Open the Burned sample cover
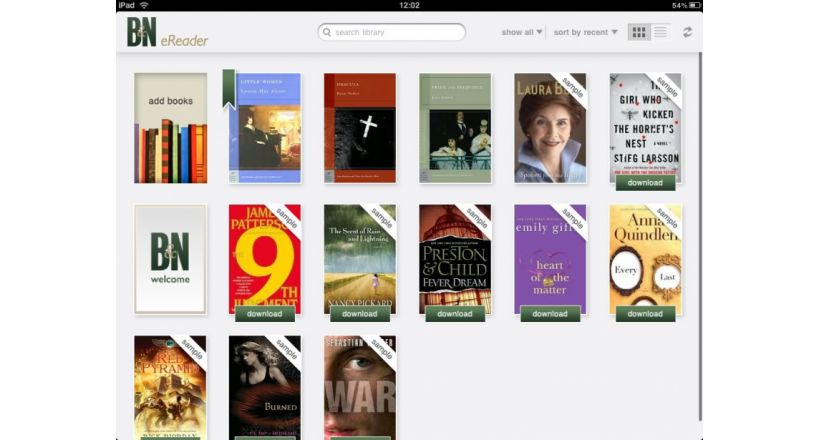This screenshot has width=820, height=440. click(x=265, y=386)
